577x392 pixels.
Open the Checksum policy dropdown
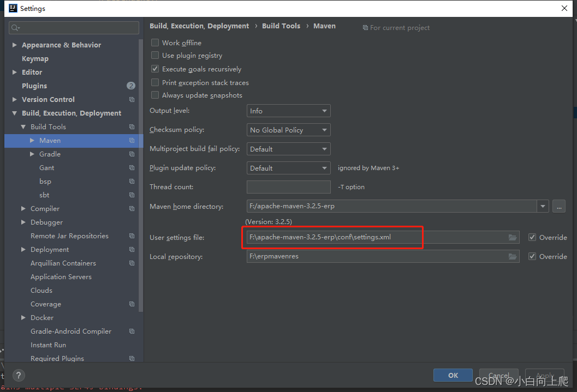coord(288,130)
